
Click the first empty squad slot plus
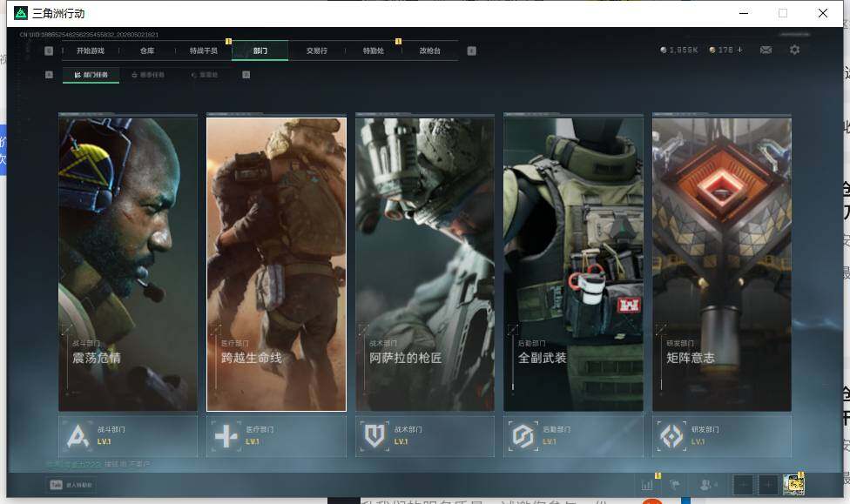(x=743, y=485)
